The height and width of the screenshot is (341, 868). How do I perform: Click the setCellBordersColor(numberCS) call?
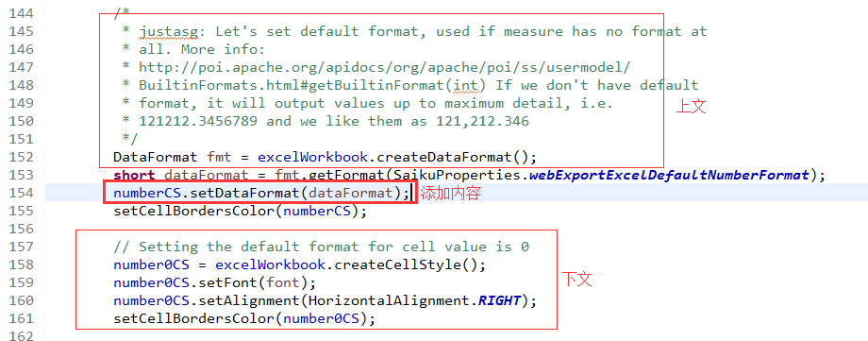(x=240, y=212)
